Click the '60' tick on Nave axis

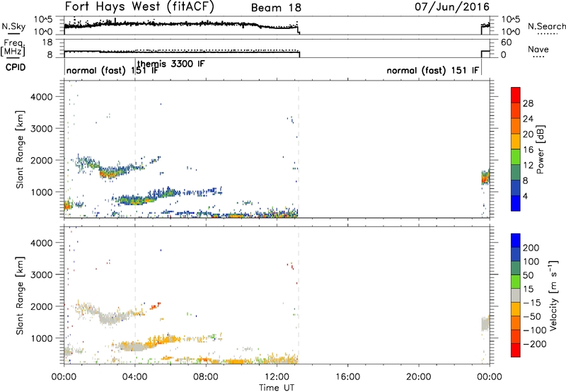[x=507, y=42]
